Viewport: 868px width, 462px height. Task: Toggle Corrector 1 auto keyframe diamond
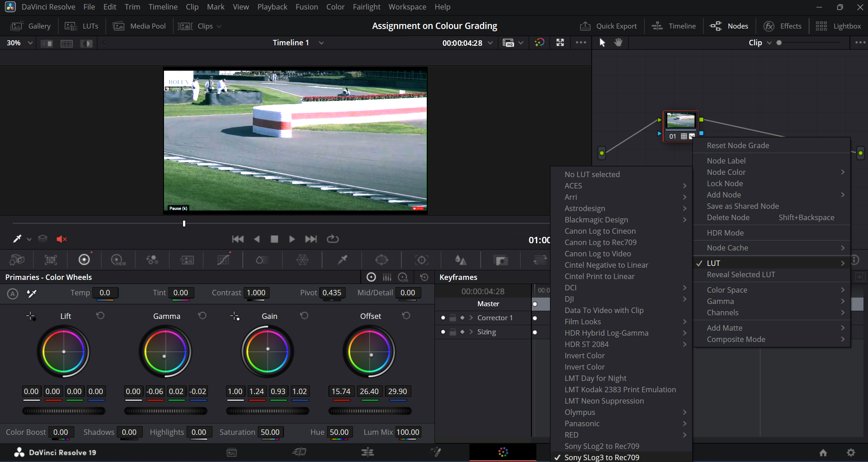(x=462, y=318)
